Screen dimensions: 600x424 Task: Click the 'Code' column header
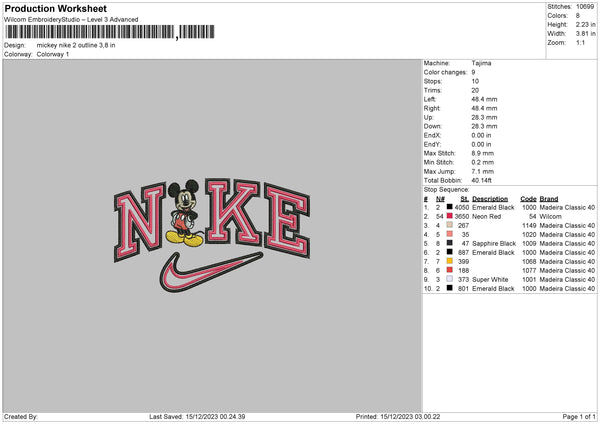coord(528,199)
